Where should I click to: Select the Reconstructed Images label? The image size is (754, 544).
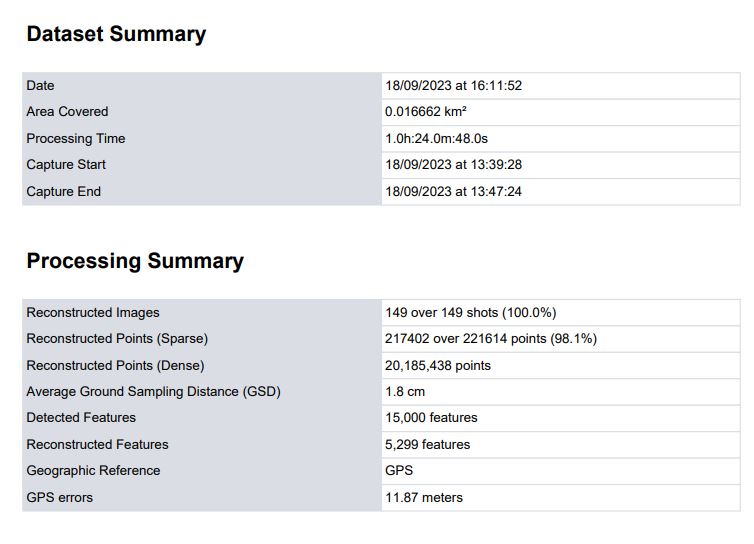coord(93,313)
